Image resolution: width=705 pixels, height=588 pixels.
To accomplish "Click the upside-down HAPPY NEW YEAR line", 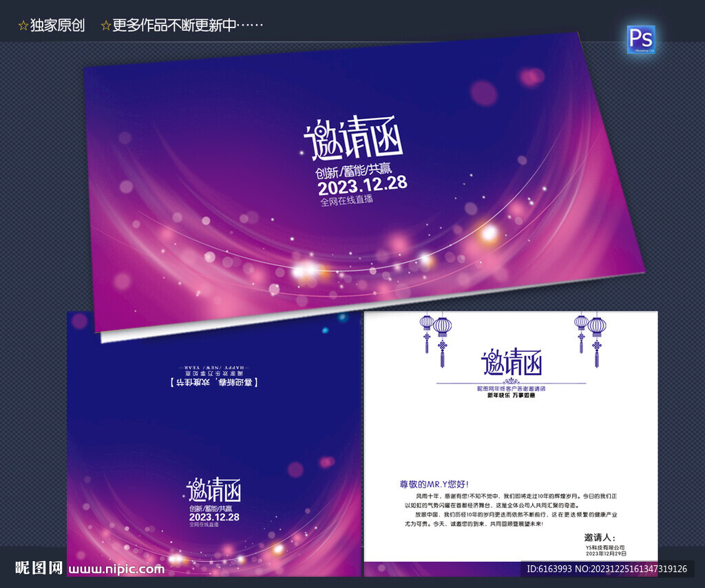I will (x=214, y=367).
